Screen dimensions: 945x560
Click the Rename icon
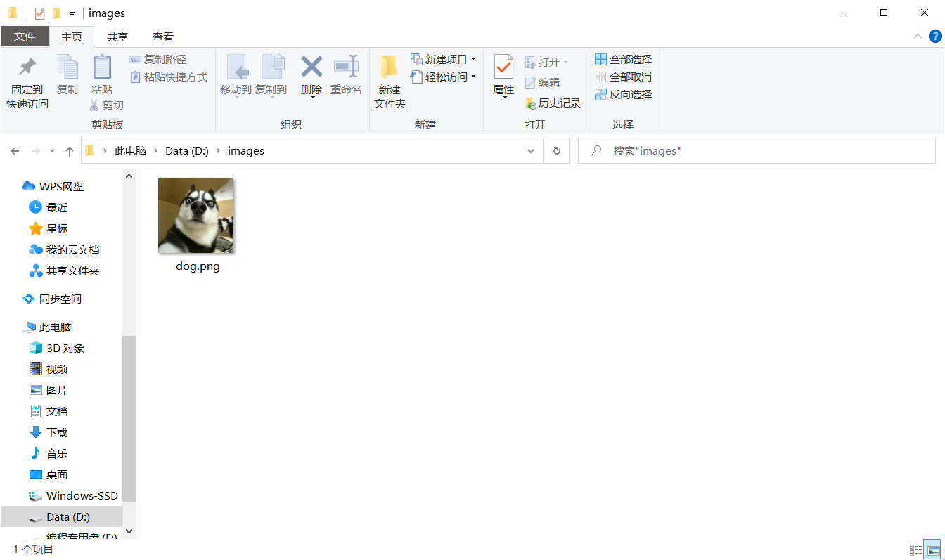point(346,67)
